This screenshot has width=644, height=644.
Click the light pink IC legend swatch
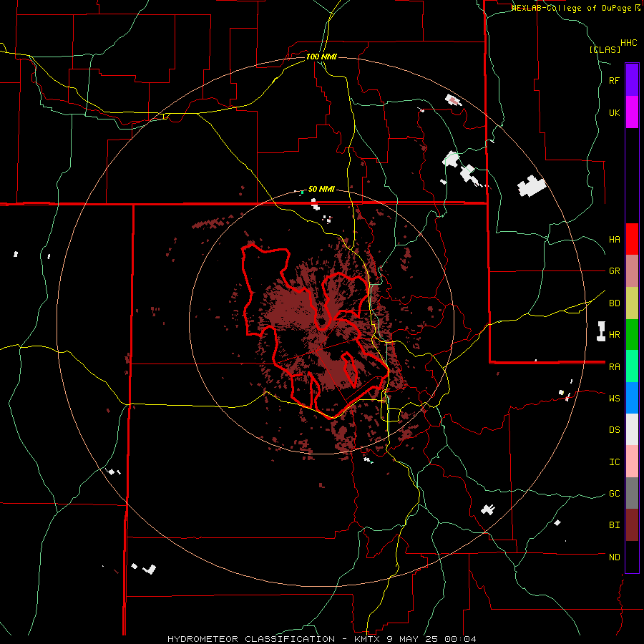click(632, 462)
